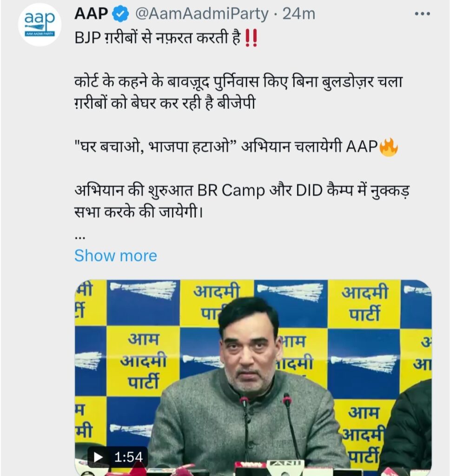Click the 1:54 video duration label
450x476 pixels.
pyautogui.click(x=128, y=457)
